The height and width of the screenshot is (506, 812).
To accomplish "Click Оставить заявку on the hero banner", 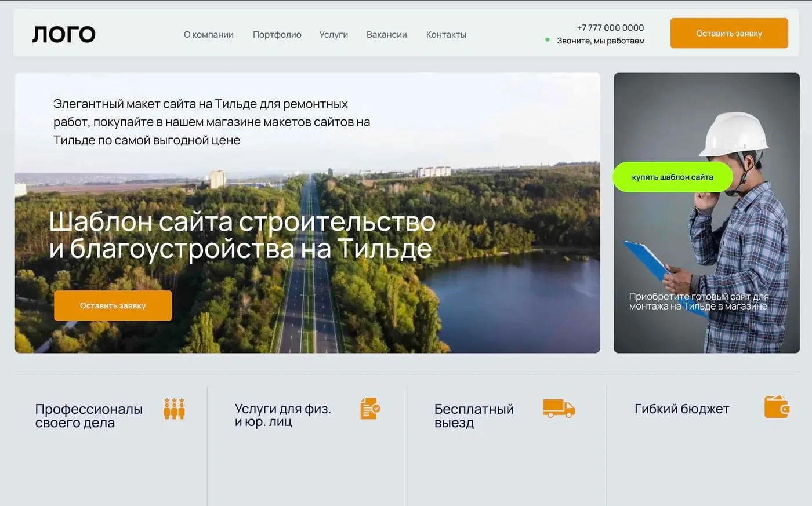I will coord(113,305).
